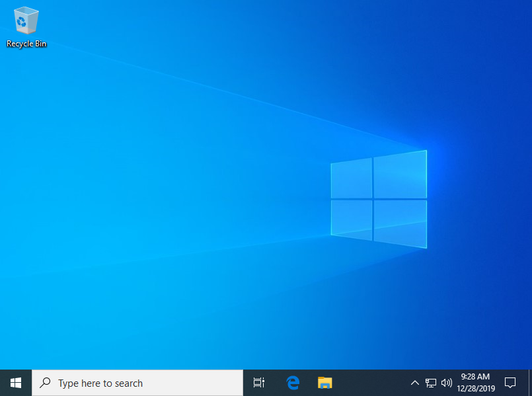Screen dimensions: 532x396
Task: Open File Explorer from the taskbar
Action: 324,383
